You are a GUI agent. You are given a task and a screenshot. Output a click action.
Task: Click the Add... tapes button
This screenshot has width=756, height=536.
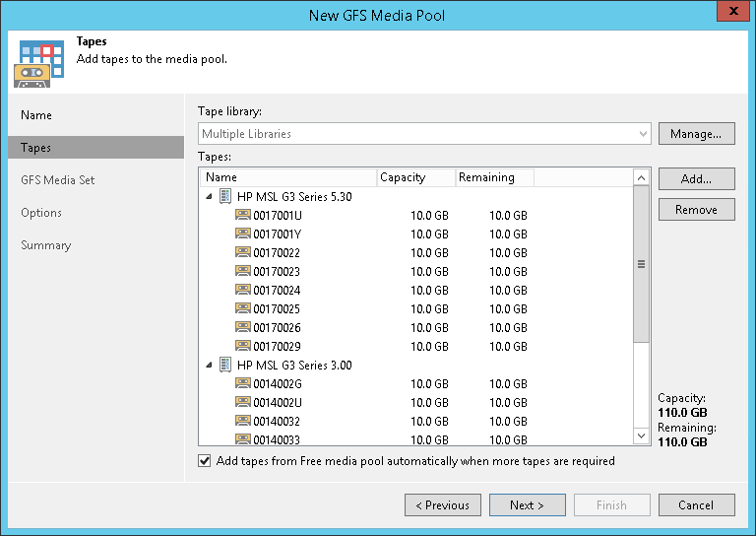696,179
